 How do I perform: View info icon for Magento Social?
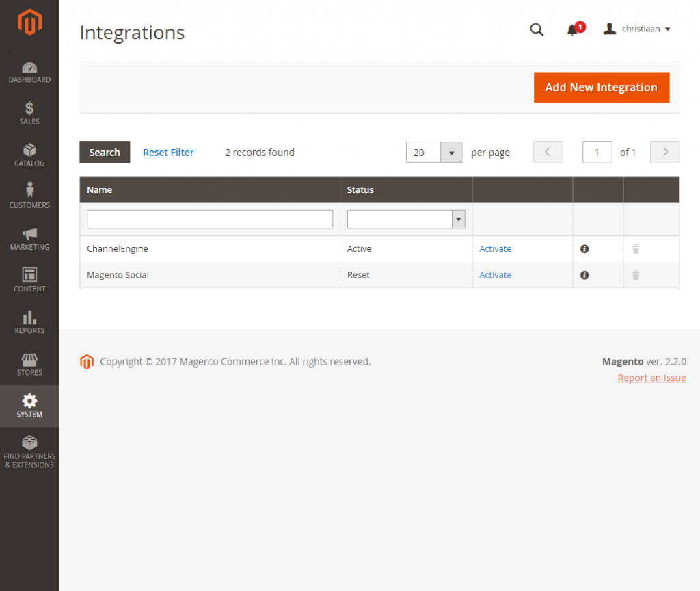[584, 275]
